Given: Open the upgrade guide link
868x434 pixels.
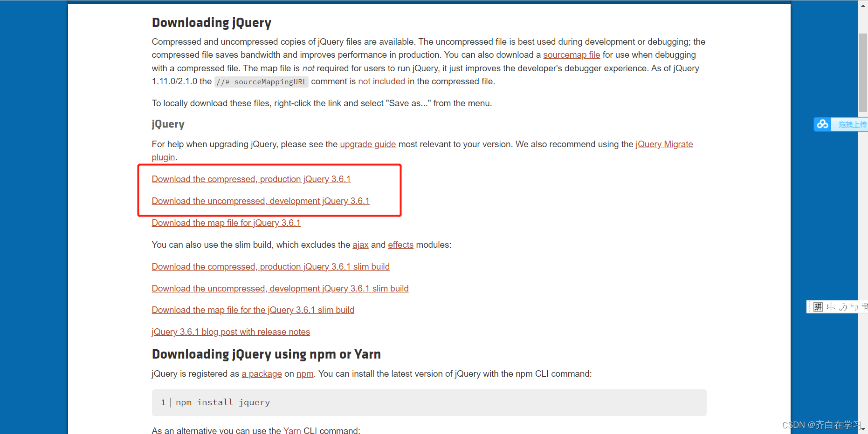Looking at the screenshot, I should click(368, 144).
